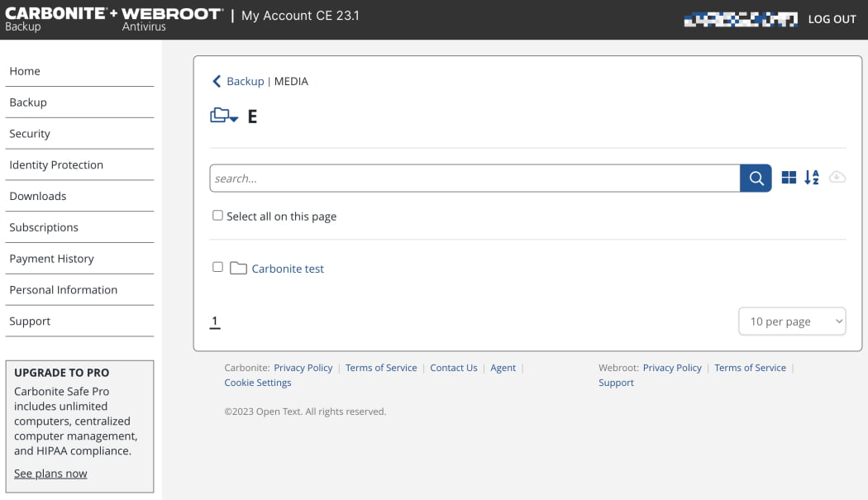Click the search magnifier button
868x500 pixels.
pyautogui.click(x=756, y=178)
